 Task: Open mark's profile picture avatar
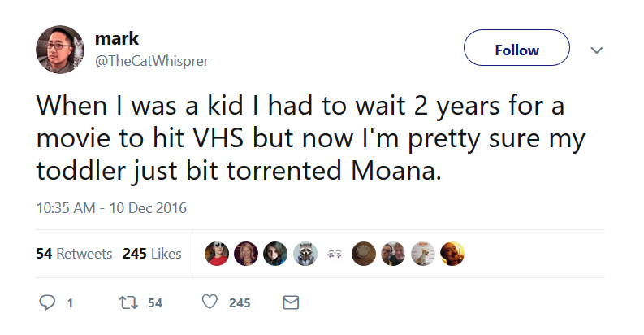pos(60,50)
